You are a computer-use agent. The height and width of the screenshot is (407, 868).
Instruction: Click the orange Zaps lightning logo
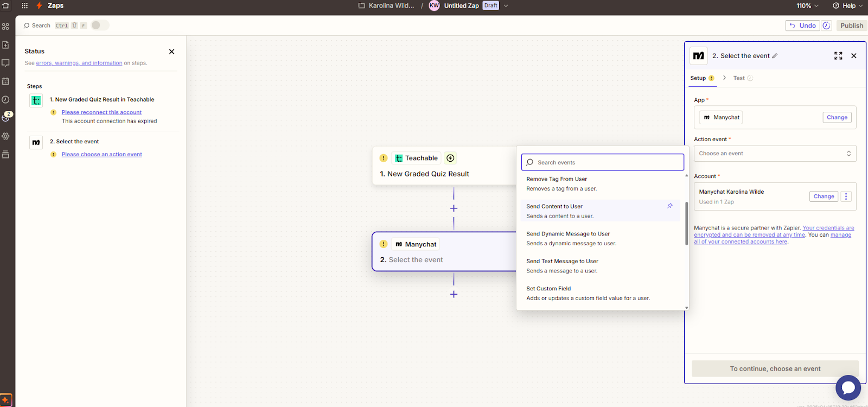[39, 5]
